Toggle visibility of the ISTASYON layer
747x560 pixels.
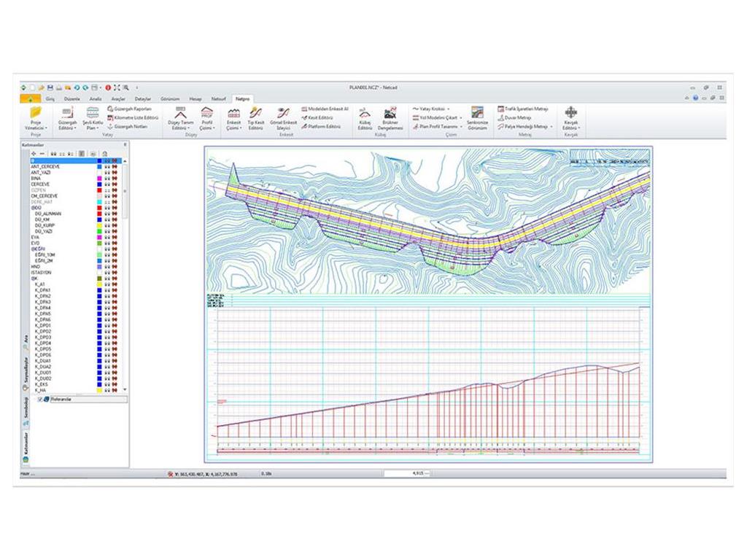pyautogui.click(x=107, y=273)
